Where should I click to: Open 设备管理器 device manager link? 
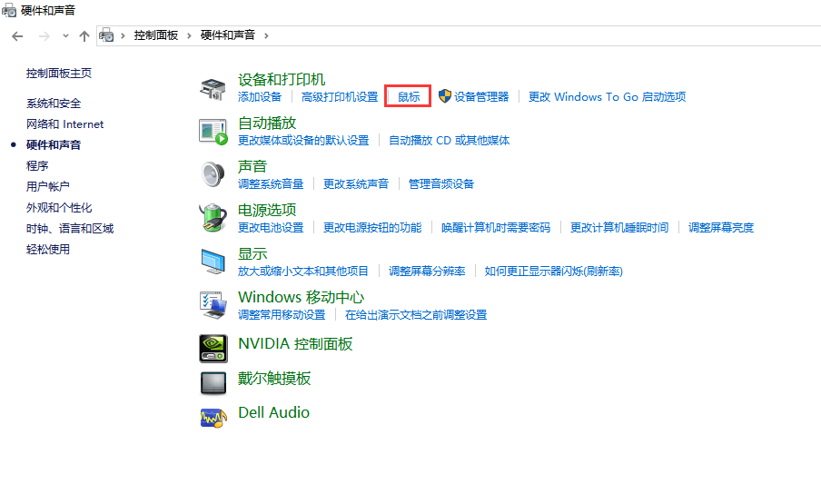481,97
